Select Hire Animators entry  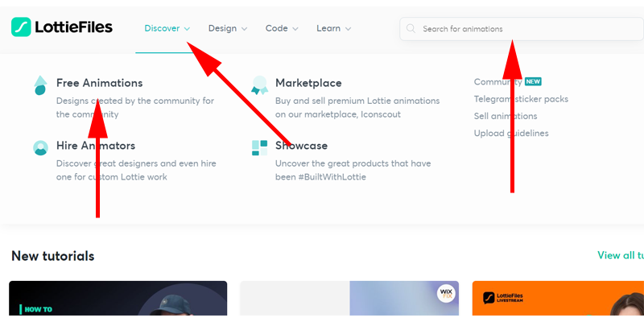pos(96,146)
